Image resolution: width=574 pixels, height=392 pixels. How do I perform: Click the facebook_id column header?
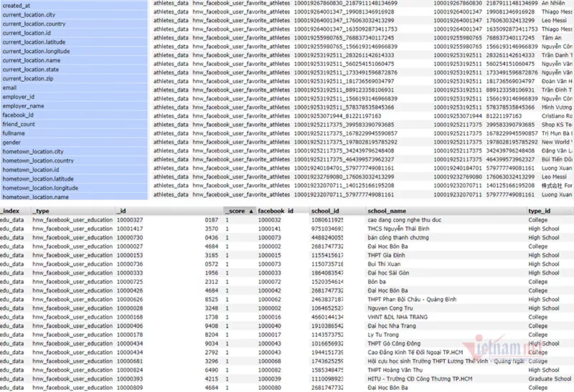[276, 211]
